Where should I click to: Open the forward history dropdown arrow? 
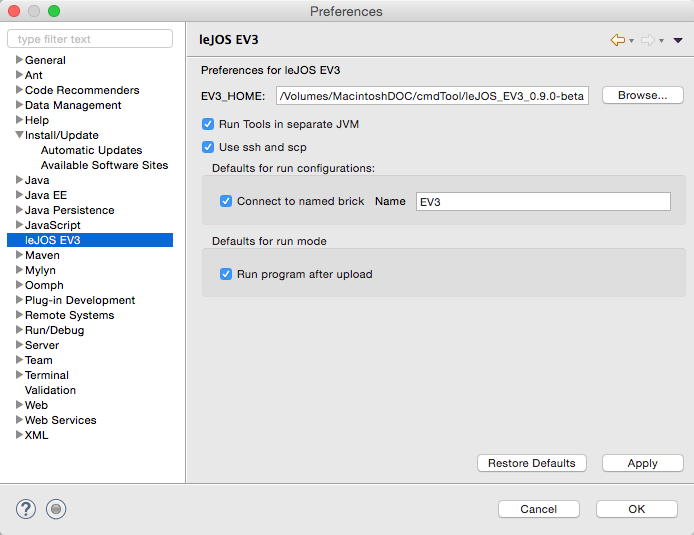pyautogui.click(x=661, y=41)
